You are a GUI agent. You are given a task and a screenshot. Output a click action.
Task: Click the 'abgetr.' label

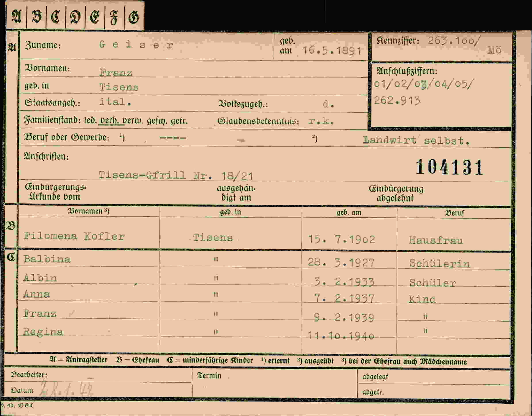click(373, 392)
